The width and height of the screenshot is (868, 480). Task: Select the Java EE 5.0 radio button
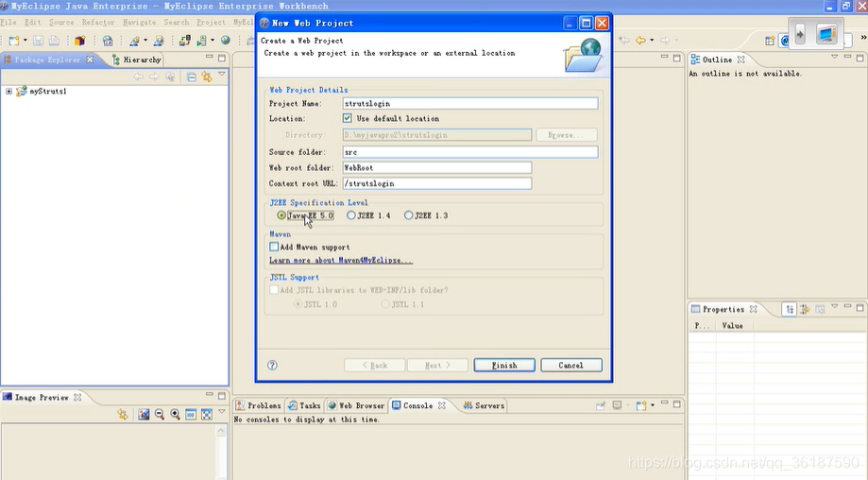tap(281, 215)
